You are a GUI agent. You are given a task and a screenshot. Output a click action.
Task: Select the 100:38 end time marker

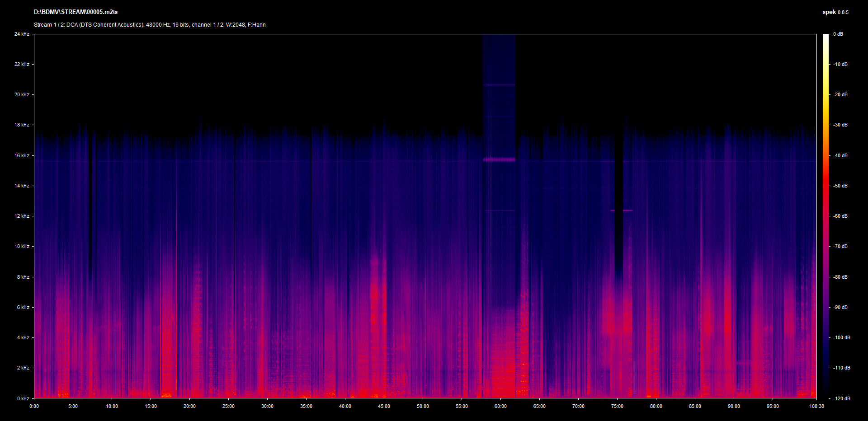click(x=816, y=406)
